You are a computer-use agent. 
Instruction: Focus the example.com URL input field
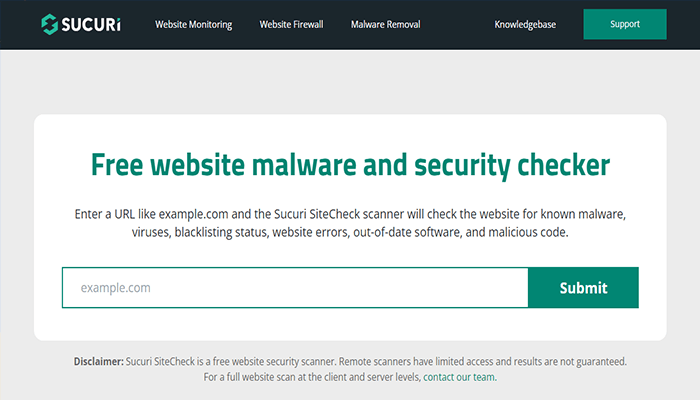tap(294, 288)
